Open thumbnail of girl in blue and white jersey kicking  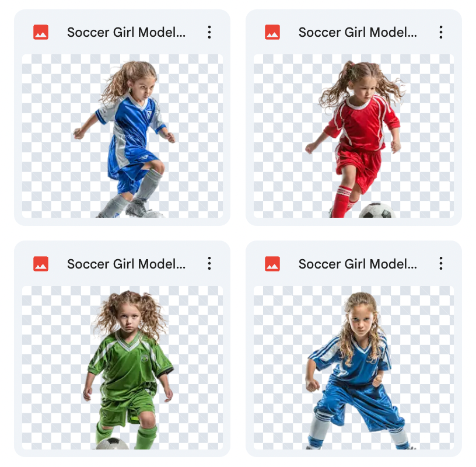pos(123,136)
